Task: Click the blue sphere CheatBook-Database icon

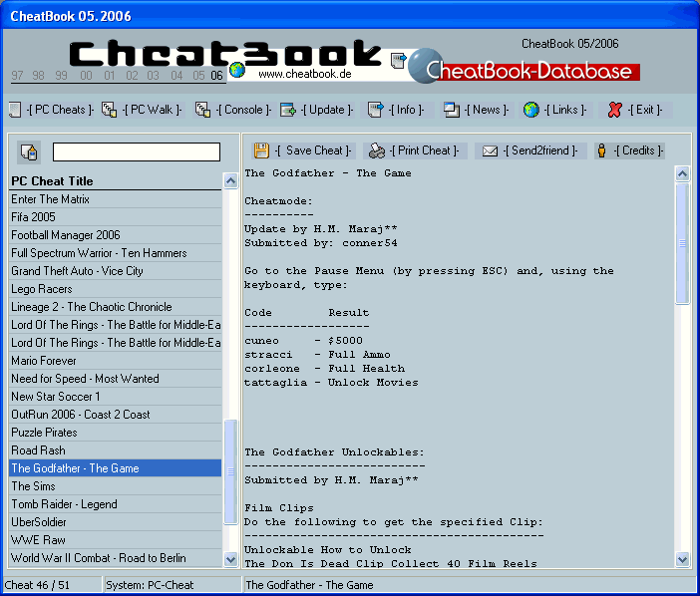Action: 426,66
